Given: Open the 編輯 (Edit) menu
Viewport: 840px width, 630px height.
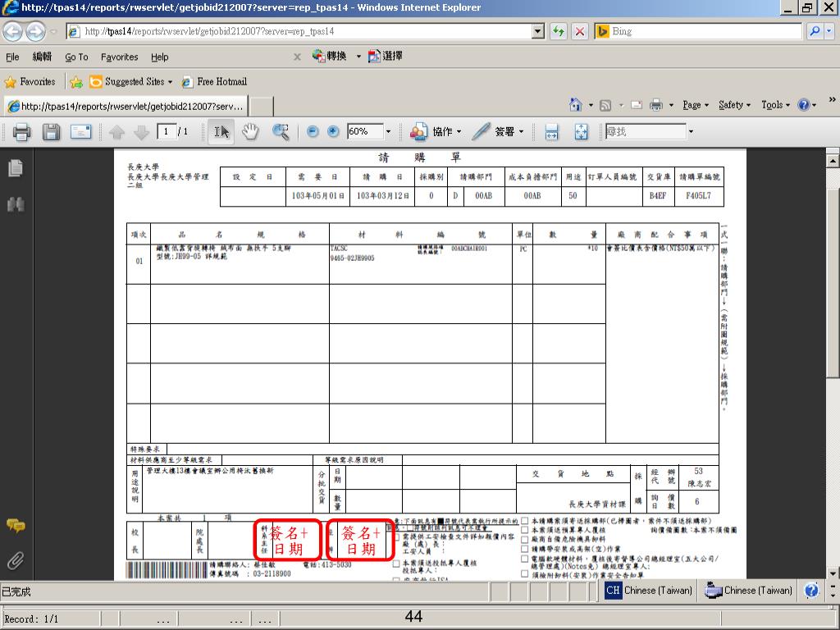Looking at the screenshot, I should tap(42, 57).
